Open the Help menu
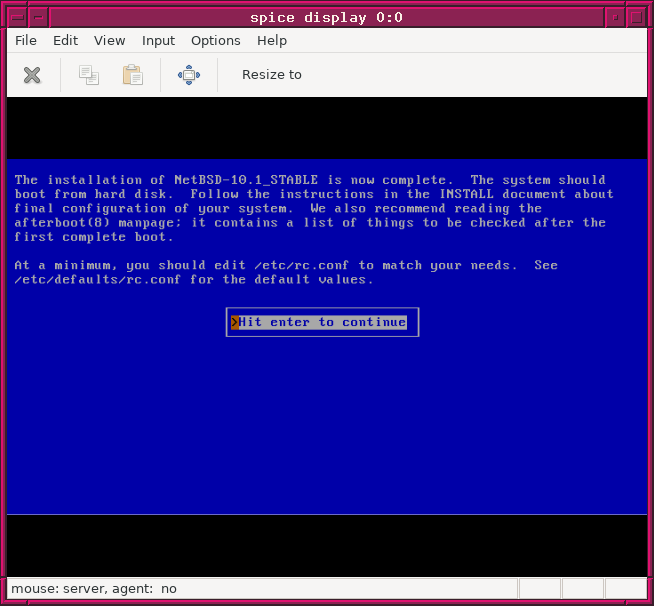Viewport: 654px width, 606px height. [x=271, y=41]
